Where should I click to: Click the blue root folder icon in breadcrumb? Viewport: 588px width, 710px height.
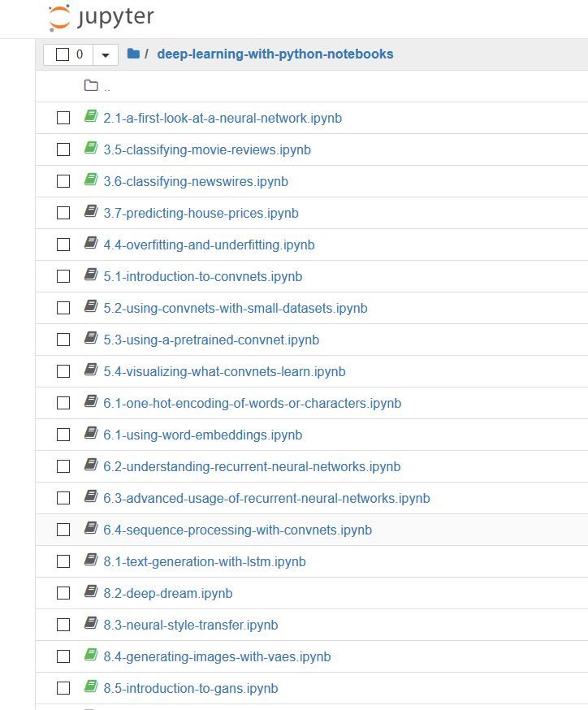133,54
